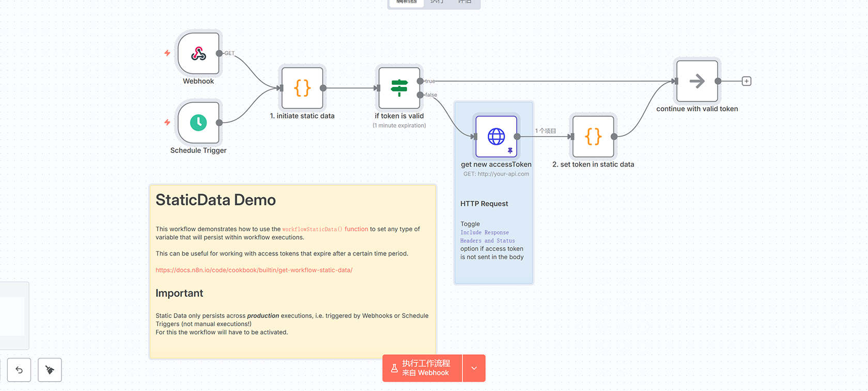Open the 'if token is valid' node

(399, 88)
